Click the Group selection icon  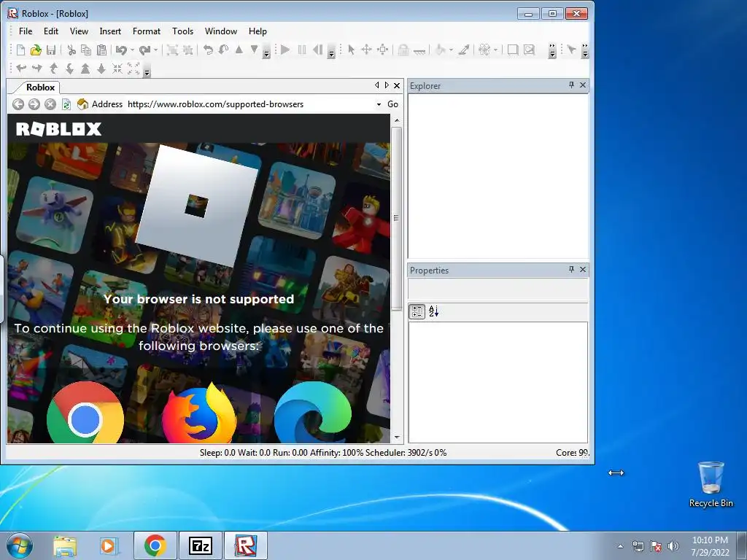172,50
